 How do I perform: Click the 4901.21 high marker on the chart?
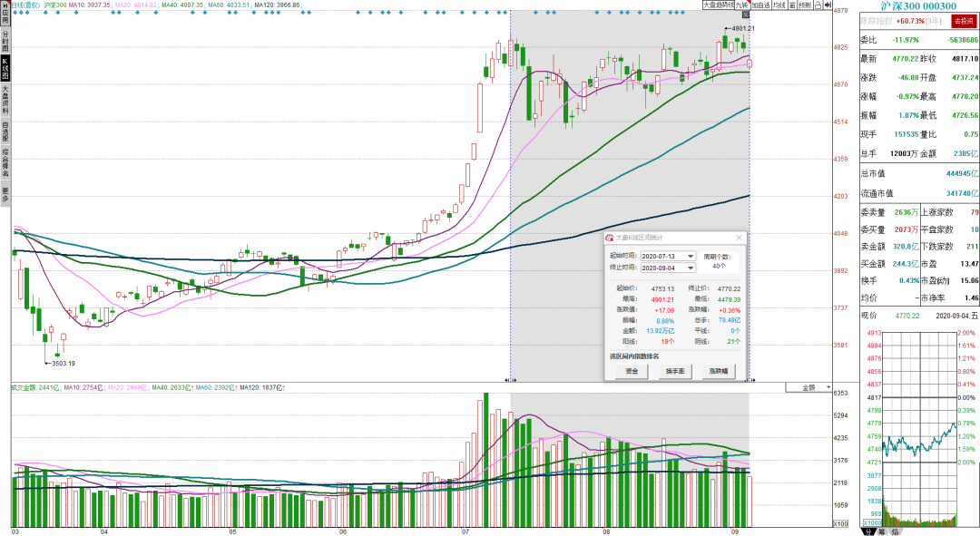(742, 28)
